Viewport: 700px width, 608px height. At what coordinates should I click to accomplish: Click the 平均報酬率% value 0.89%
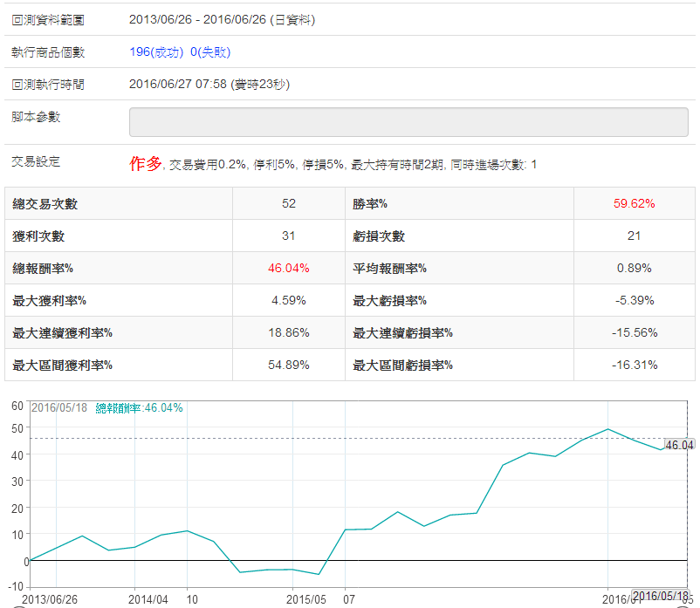click(634, 268)
